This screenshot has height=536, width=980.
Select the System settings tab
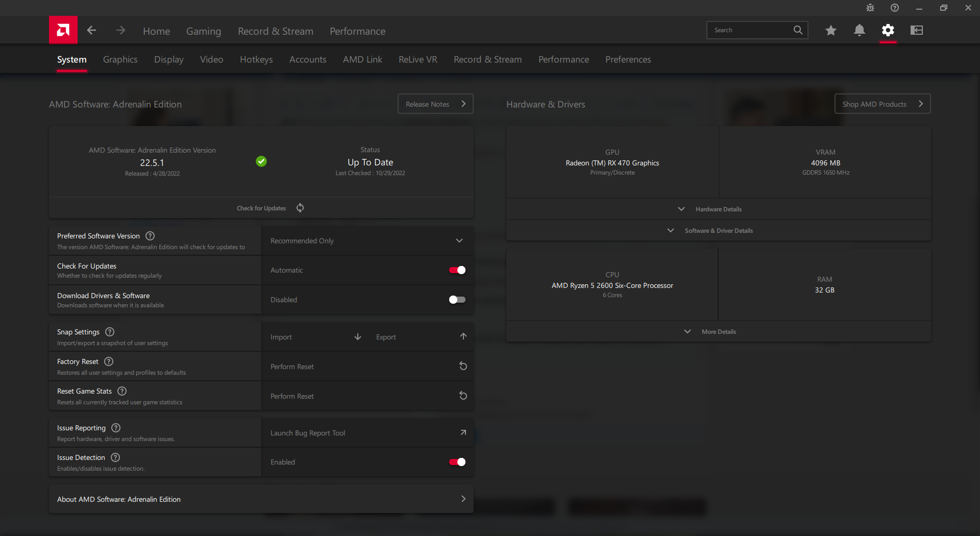coord(72,59)
